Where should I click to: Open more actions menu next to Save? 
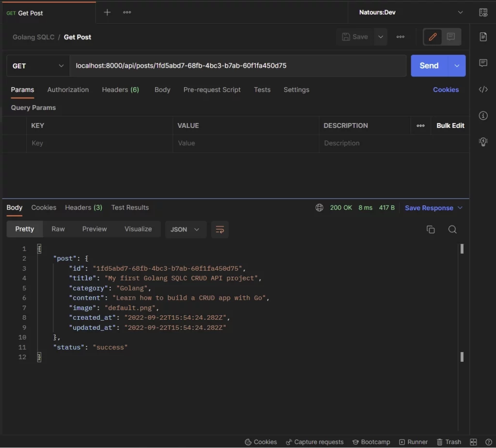pyautogui.click(x=400, y=37)
